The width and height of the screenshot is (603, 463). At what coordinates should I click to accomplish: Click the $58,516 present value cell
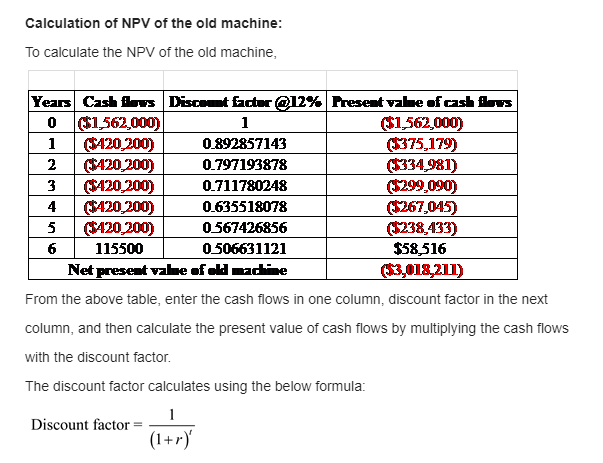[421, 249]
